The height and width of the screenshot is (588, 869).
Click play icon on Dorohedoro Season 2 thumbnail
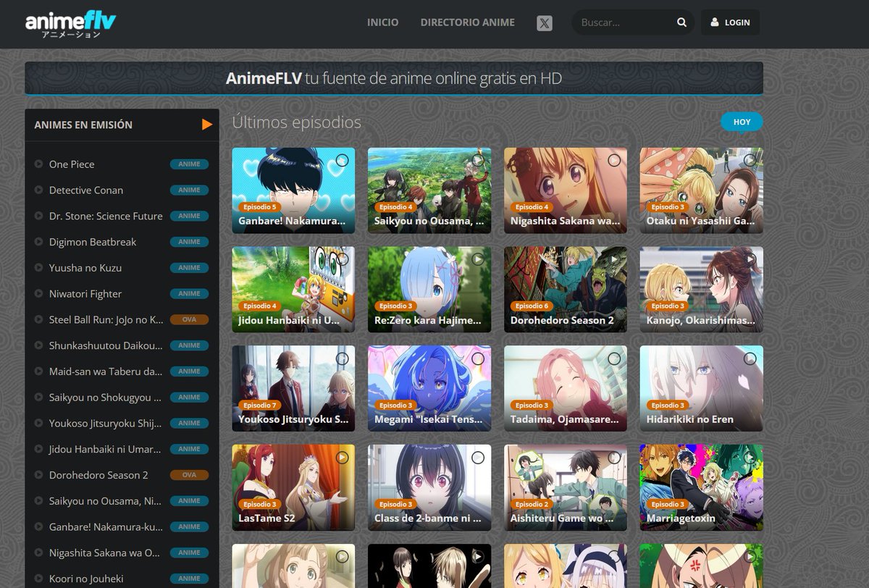click(x=614, y=259)
